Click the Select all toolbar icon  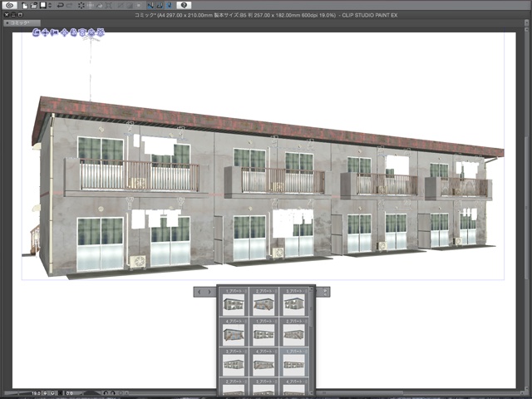coord(120,5)
